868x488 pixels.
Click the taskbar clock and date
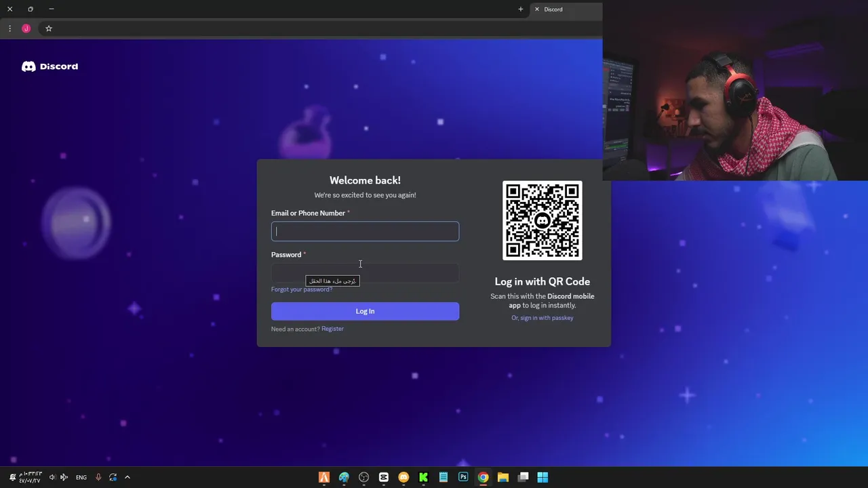click(30, 477)
